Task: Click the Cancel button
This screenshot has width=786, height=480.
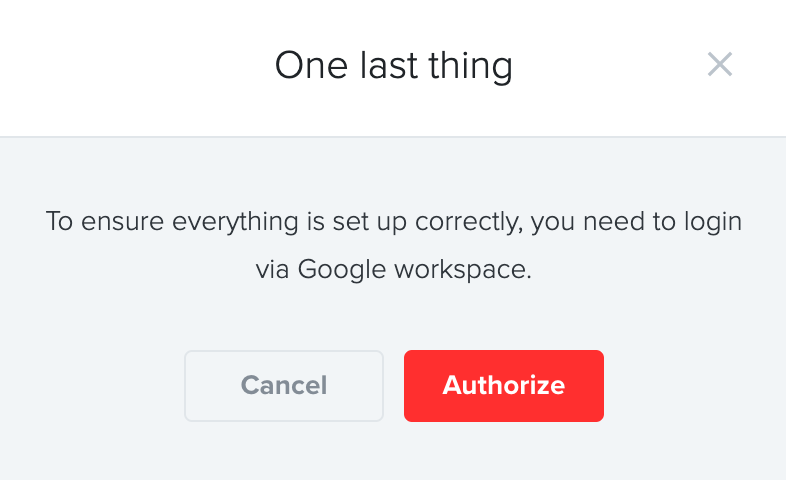Action: pyautogui.click(x=284, y=386)
